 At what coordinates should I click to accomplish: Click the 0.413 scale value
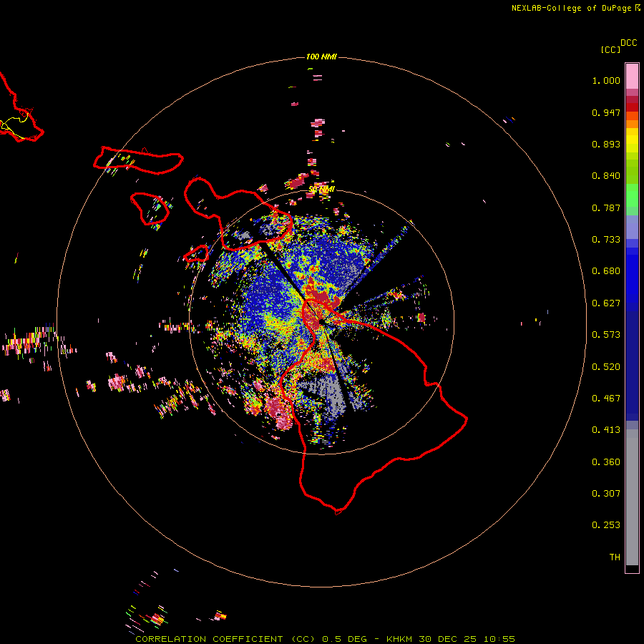coord(606,430)
